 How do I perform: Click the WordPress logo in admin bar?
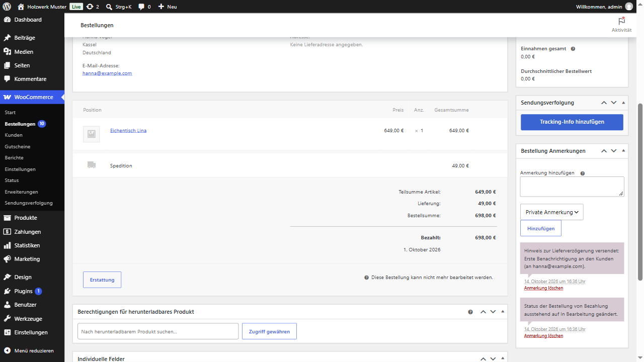7,7
